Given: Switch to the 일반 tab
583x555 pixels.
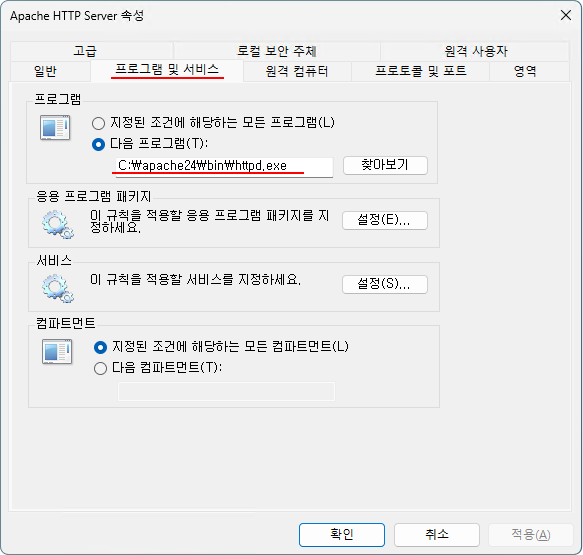Looking at the screenshot, I should coord(50,71).
